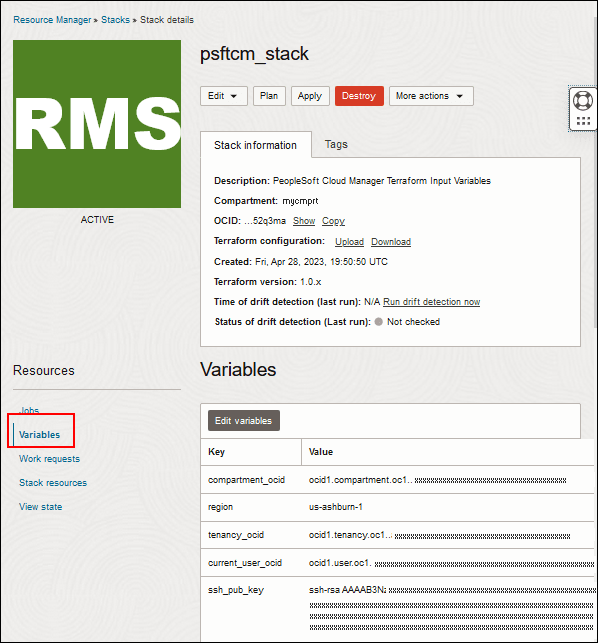Click the Show OCID link
598x643 pixels.
tap(304, 221)
